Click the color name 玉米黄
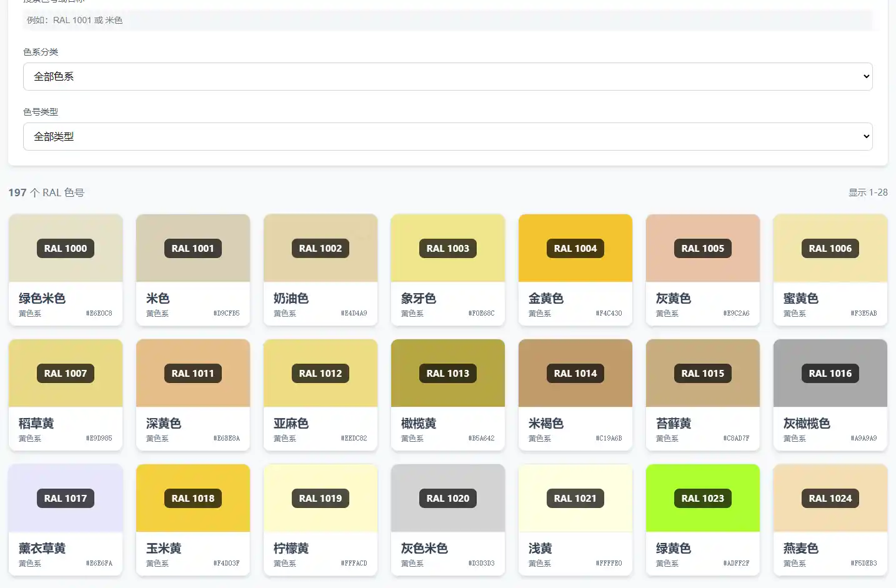The width and height of the screenshot is (896, 588). (164, 549)
